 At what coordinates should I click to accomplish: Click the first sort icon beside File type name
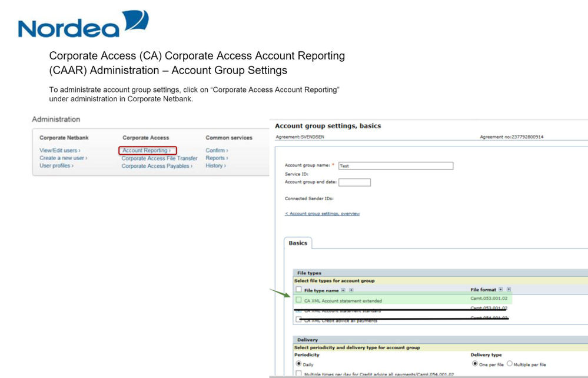pyautogui.click(x=343, y=290)
